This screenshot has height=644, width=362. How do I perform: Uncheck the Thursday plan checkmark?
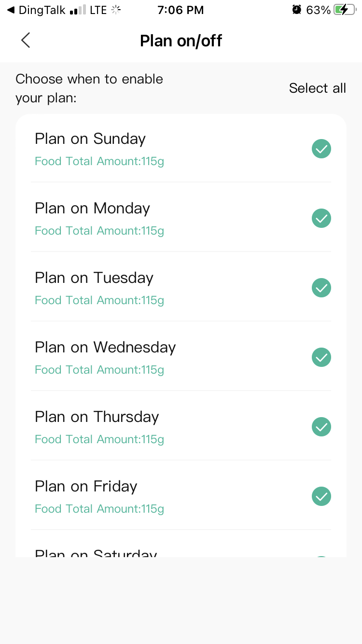[321, 427]
